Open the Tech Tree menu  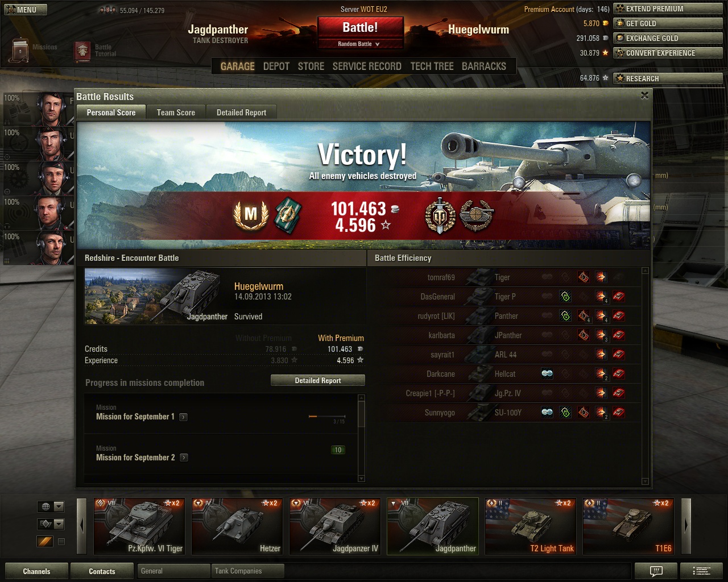pyautogui.click(x=432, y=66)
